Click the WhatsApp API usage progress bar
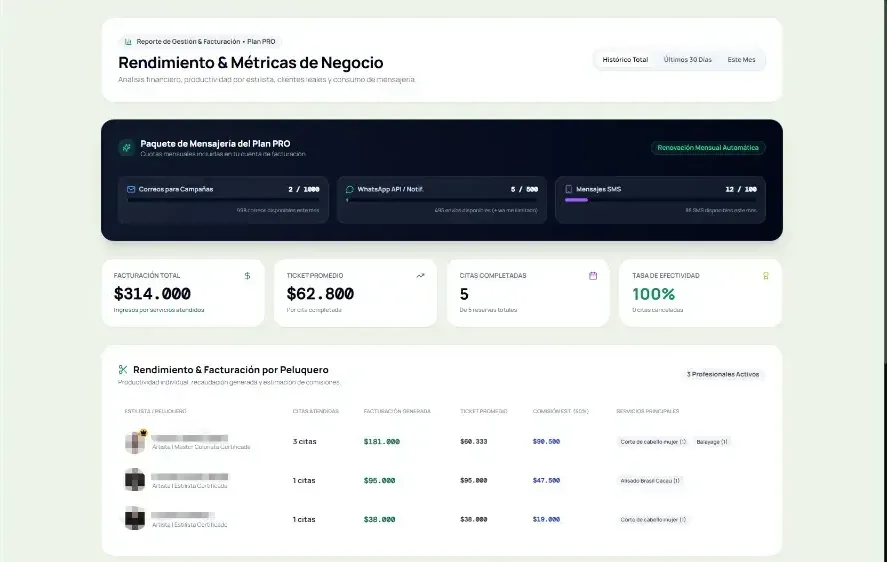This screenshot has height=562, width=887. pyautogui.click(x=442, y=200)
